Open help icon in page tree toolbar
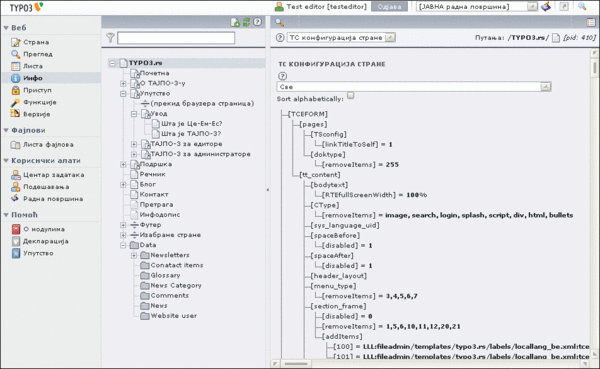The height and width of the screenshot is (369, 600). [x=258, y=22]
